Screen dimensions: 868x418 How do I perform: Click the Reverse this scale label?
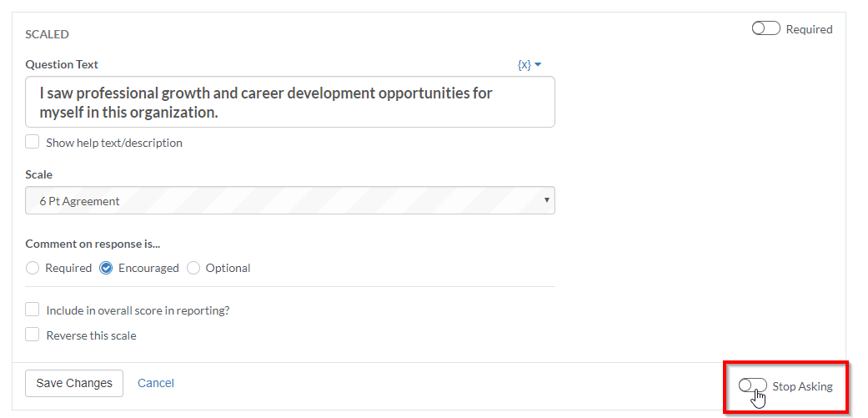tap(92, 335)
